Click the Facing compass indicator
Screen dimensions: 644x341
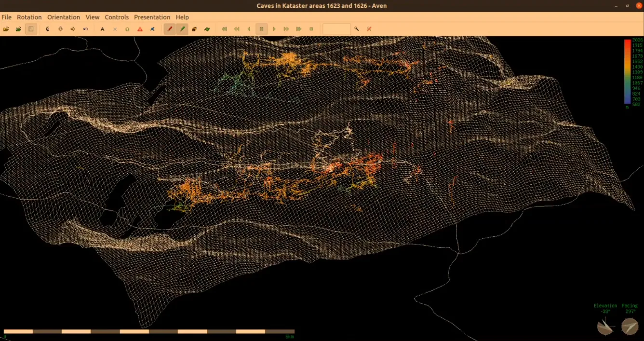pos(630,327)
